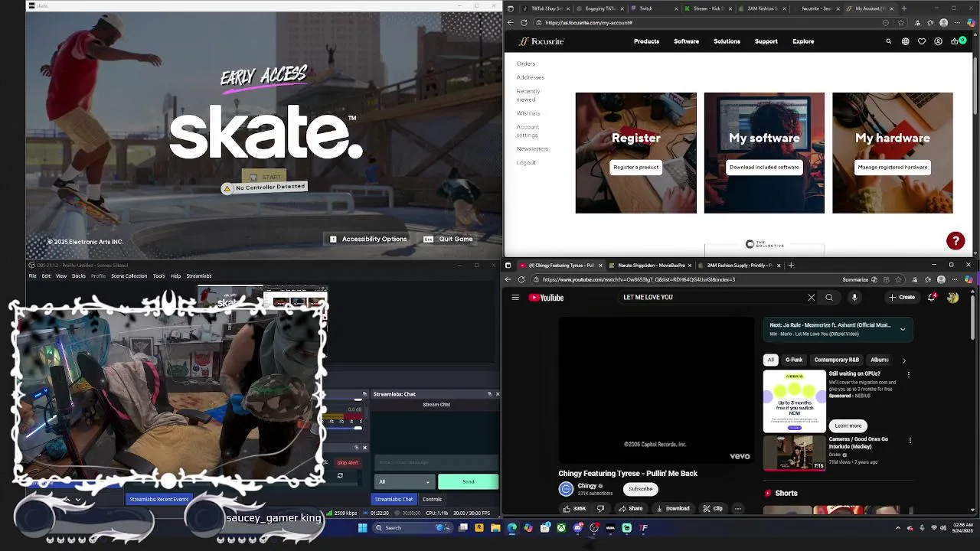
Task: Open Focusrite Software nav menu
Action: (686, 41)
